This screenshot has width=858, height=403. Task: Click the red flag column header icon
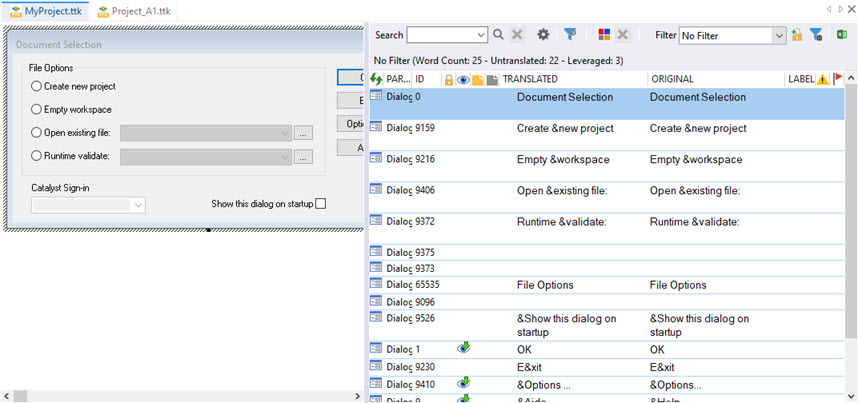click(x=837, y=79)
